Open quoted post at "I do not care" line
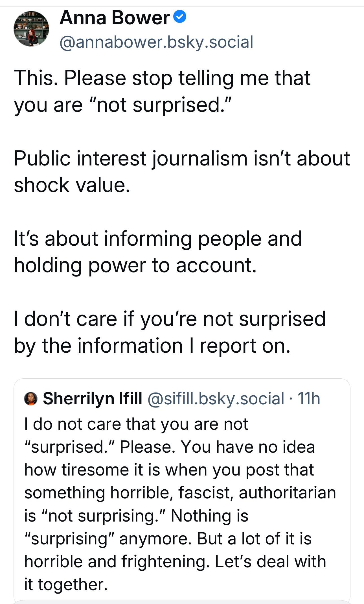Screen dimensions: 364x604 [x=136, y=424]
